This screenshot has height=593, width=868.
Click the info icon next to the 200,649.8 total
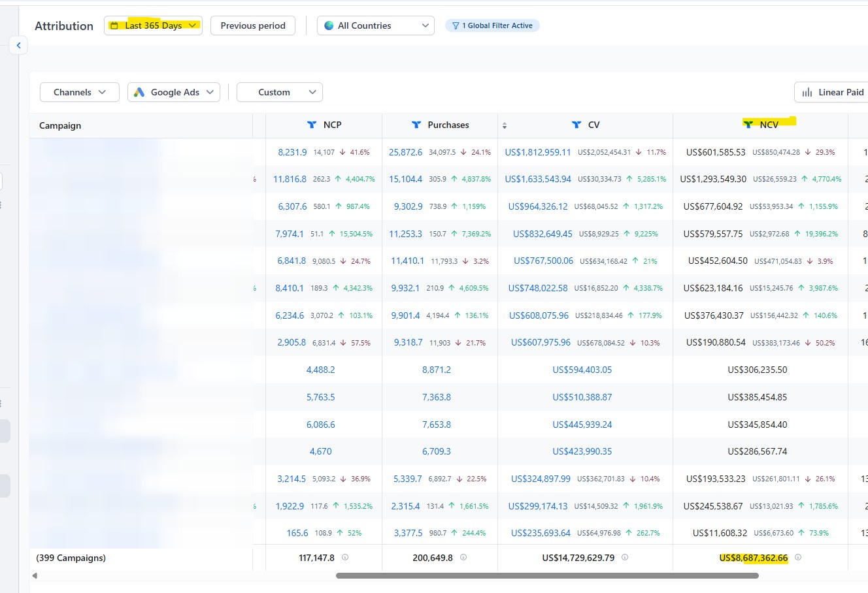(x=463, y=558)
